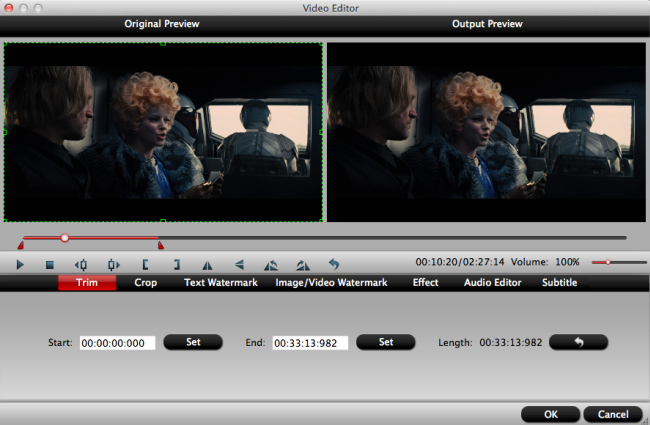Switch to the Effect tab

pos(425,282)
